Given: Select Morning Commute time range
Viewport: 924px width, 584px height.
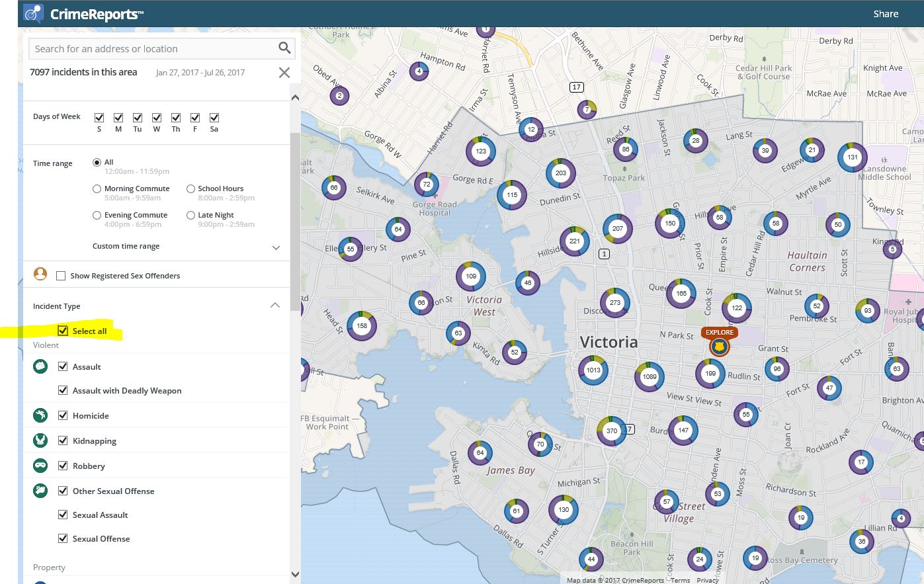Looking at the screenshot, I should coord(97,188).
